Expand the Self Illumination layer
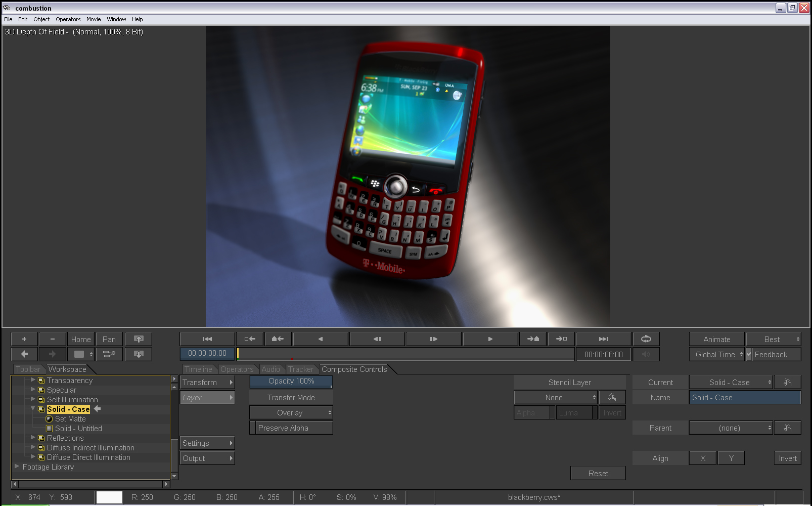The width and height of the screenshot is (812, 506). (x=33, y=399)
